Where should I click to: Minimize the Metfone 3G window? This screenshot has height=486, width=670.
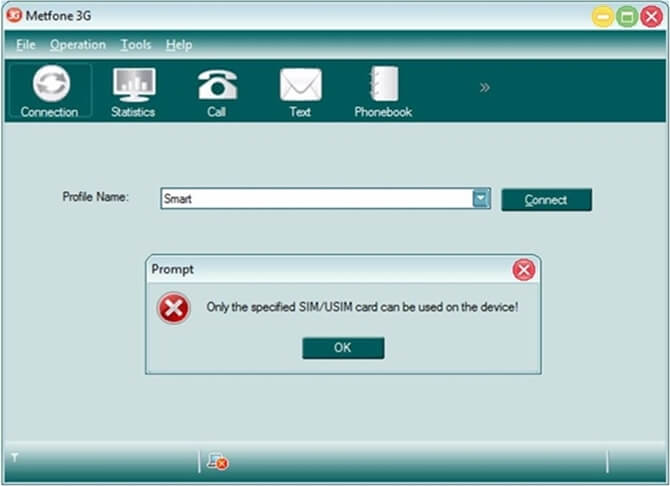[x=603, y=17]
